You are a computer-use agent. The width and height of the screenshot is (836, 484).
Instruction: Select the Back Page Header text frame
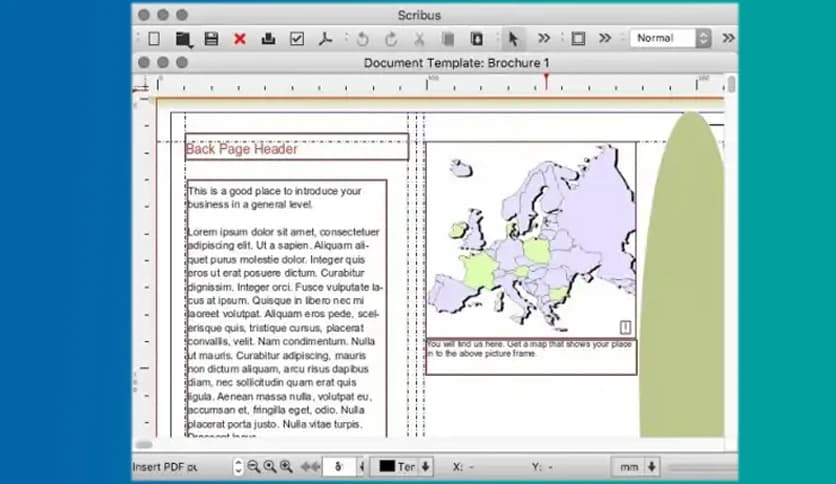tap(296, 148)
